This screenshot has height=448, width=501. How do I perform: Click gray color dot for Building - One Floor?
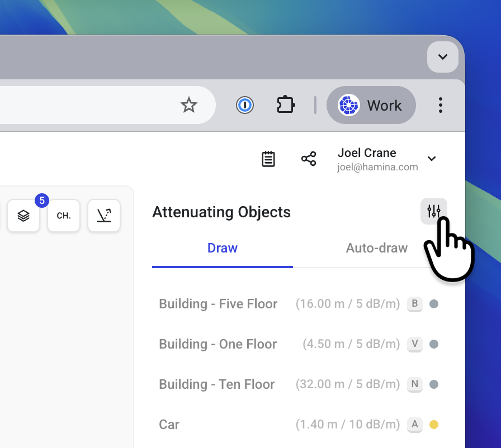pos(433,344)
